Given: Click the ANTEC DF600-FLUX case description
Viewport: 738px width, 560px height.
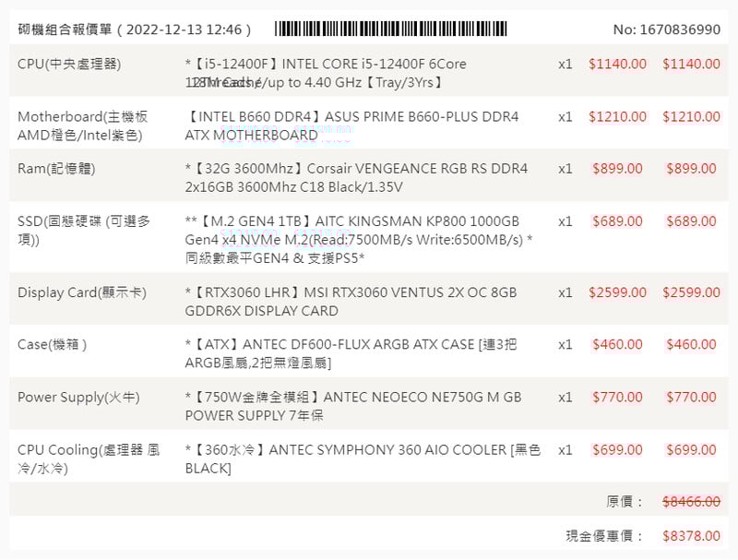Looking at the screenshot, I should [x=351, y=353].
